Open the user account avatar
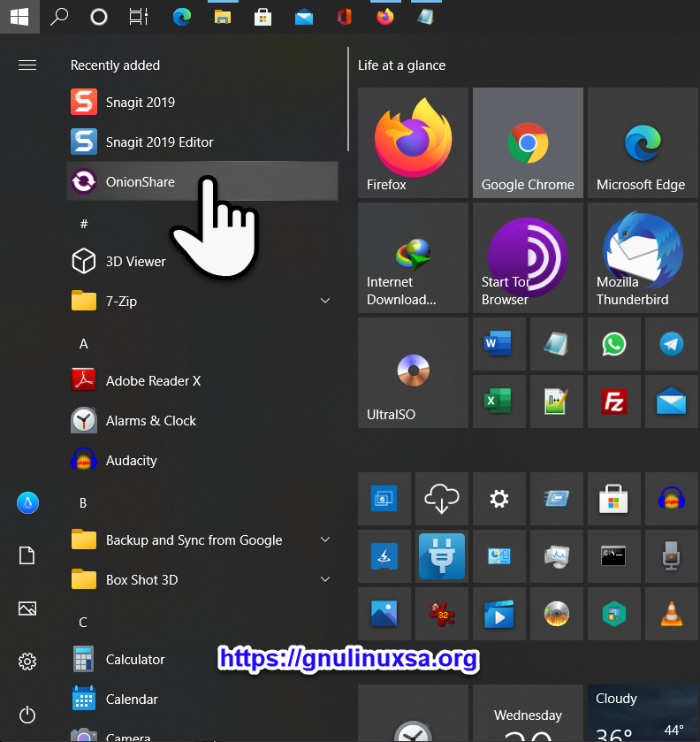The height and width of the screenshot is (742, 700). (x=27, y=502)
